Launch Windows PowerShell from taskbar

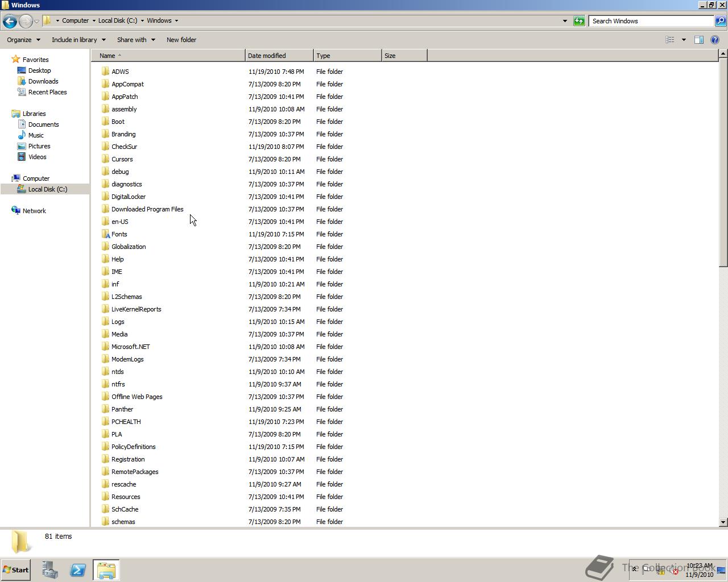[x=78, y=570]
